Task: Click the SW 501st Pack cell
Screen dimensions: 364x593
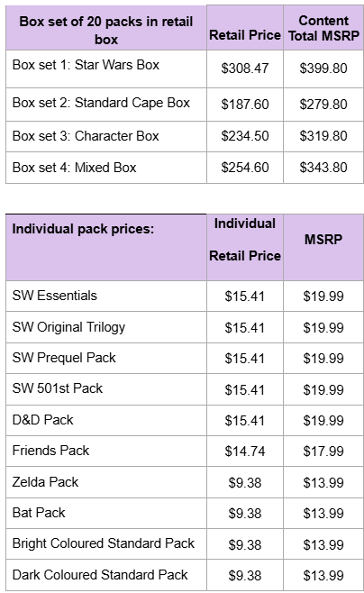Action: coord(106,389)
